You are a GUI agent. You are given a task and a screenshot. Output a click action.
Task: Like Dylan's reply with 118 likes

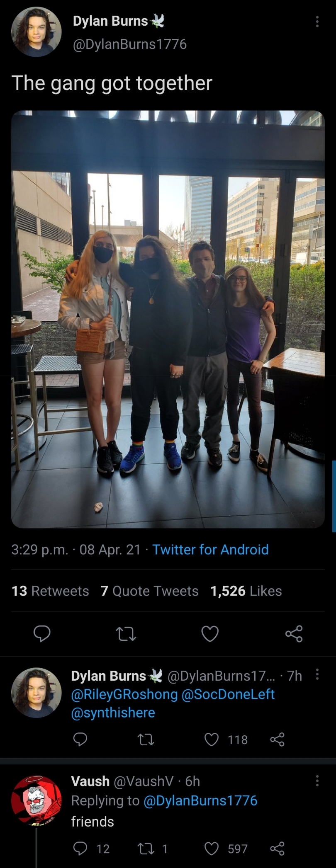(x=212, y=740)
